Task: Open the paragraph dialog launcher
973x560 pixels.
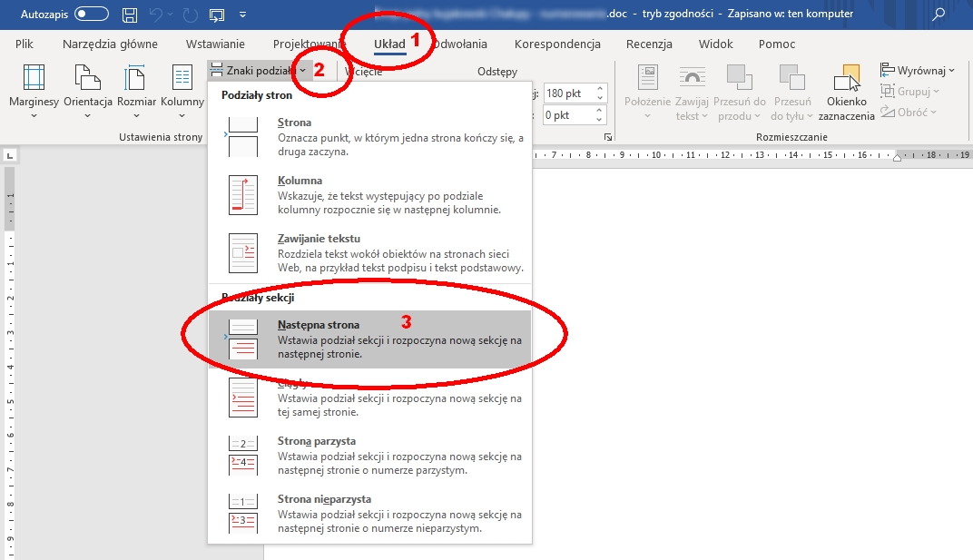Action: pos(607,137)
